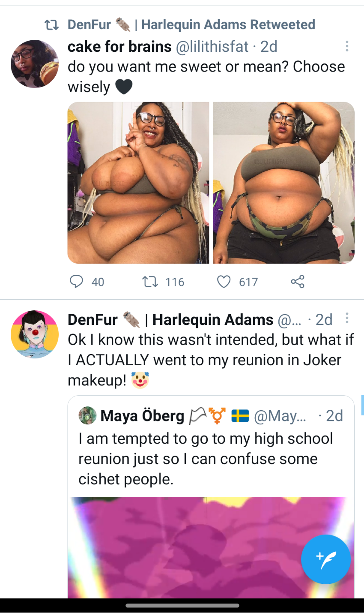Open "DenFur | Harlequin Adams Retweeted" link

click(x=191, y=25)
